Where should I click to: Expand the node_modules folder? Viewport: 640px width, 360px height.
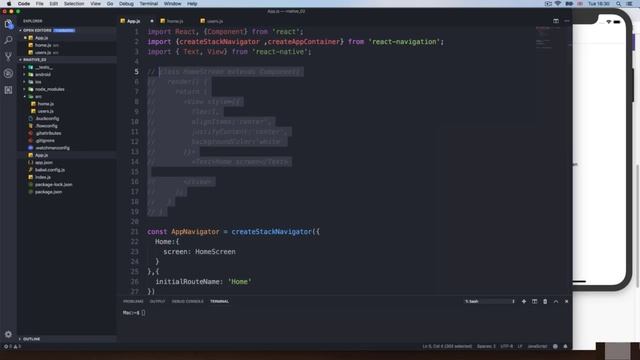(49, 89)
